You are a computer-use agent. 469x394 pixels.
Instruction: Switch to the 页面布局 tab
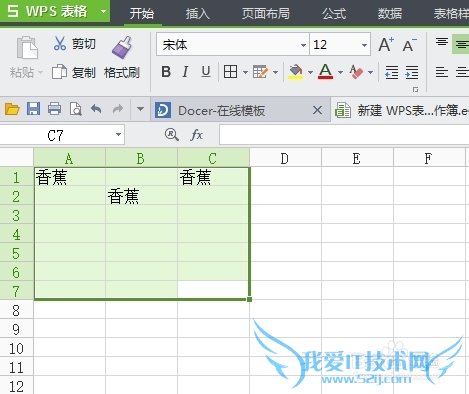pyautogui.click(x=266, y=13)
